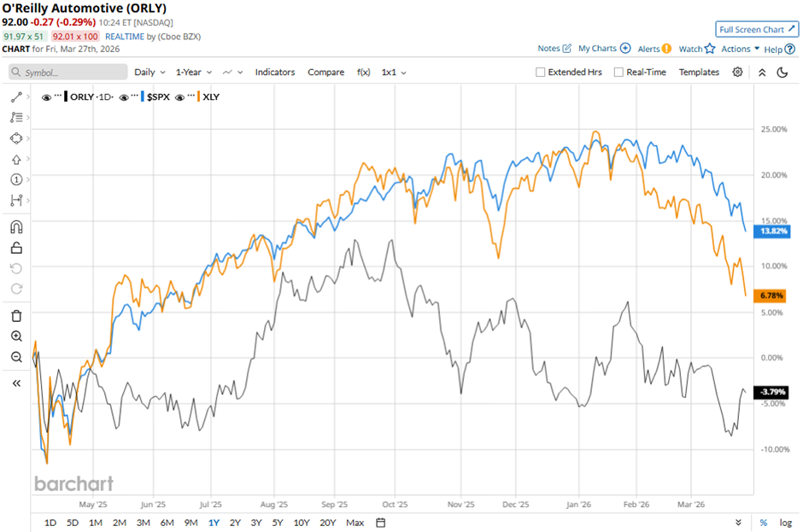Open Full Screen Chart
Screen dimensions: 803x532
[x=756, y=30]
